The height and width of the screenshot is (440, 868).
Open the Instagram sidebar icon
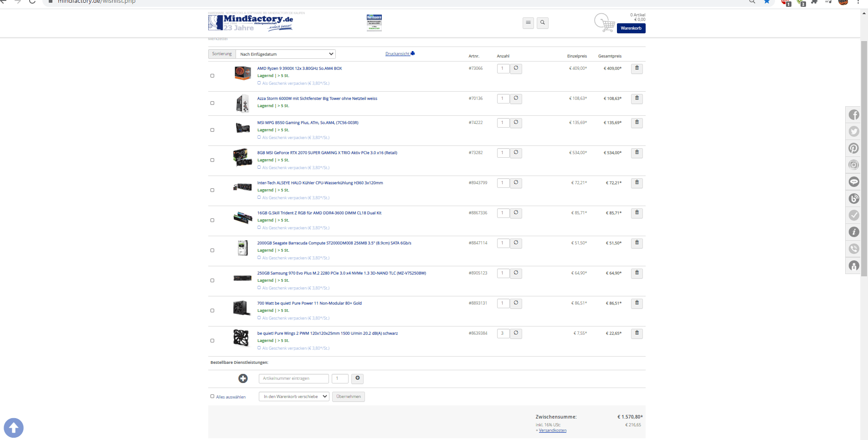pos(853,165)
